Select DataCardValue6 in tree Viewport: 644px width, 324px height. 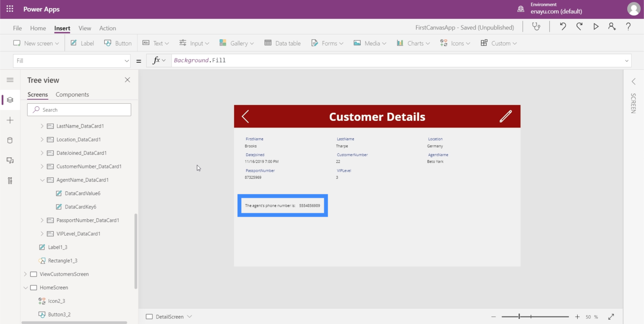tap(82, 193)
